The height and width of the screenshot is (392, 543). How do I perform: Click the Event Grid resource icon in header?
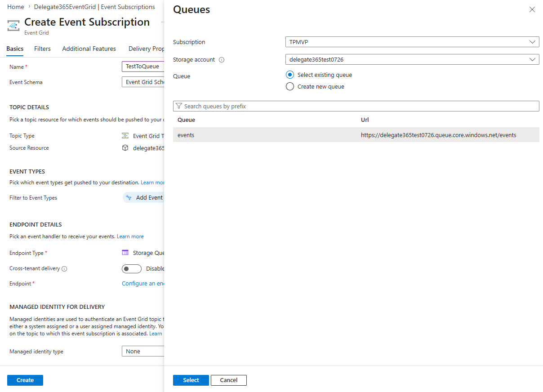click(13, 26)
